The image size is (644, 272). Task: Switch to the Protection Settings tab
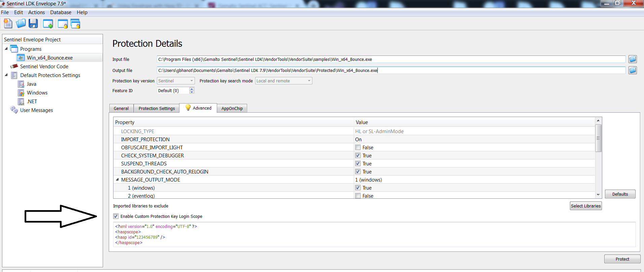tap(157, 108)
